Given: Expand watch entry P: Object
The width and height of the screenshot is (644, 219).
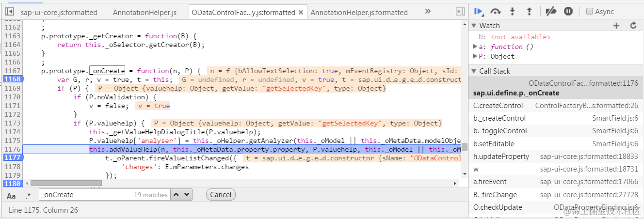Looking at the screenshot, I should 475,56.
